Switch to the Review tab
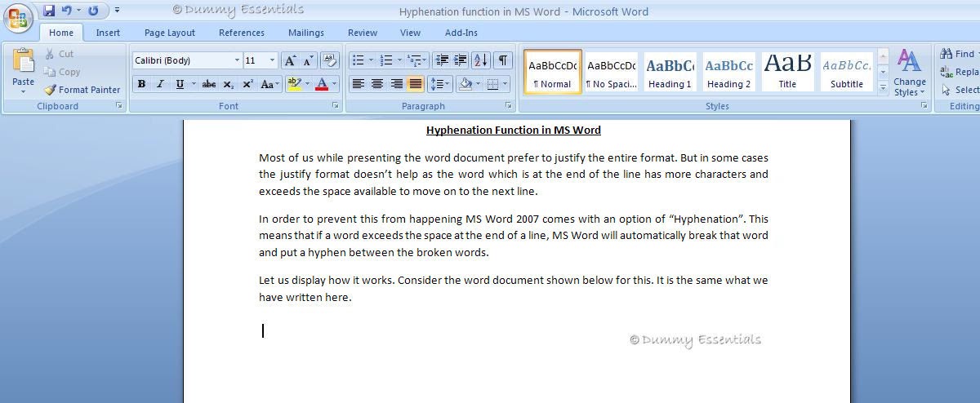Screen dimensions: 980x403 pyautogui.click(x=363, y=33)
